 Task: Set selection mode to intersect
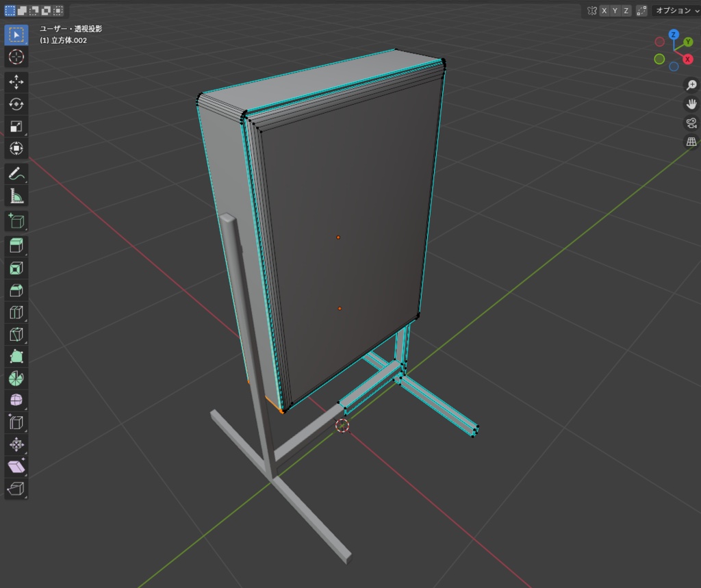pos(58,10)
